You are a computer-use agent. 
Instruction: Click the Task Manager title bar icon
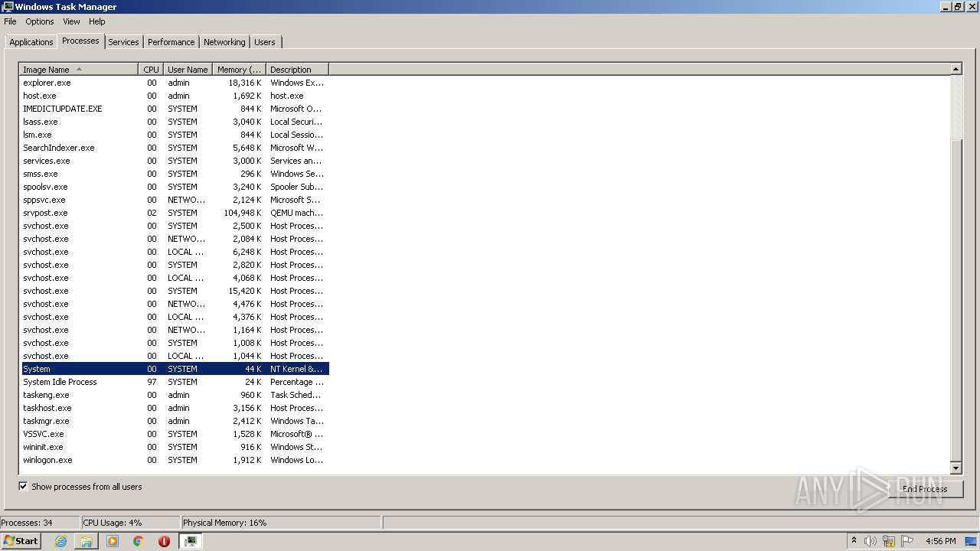coord(8,6)
